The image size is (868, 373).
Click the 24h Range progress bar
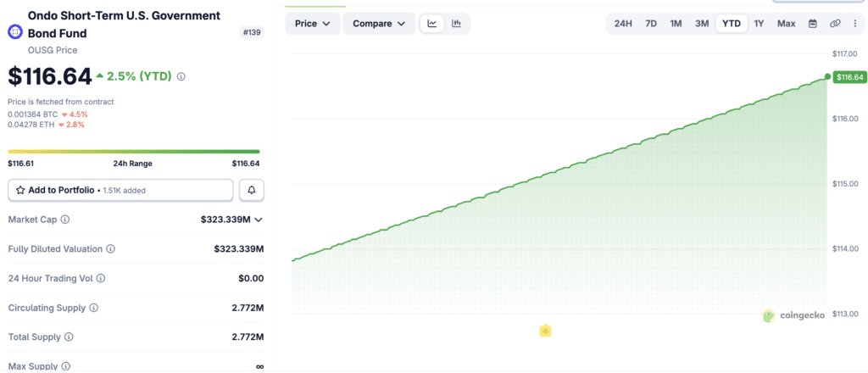point(133,151)
